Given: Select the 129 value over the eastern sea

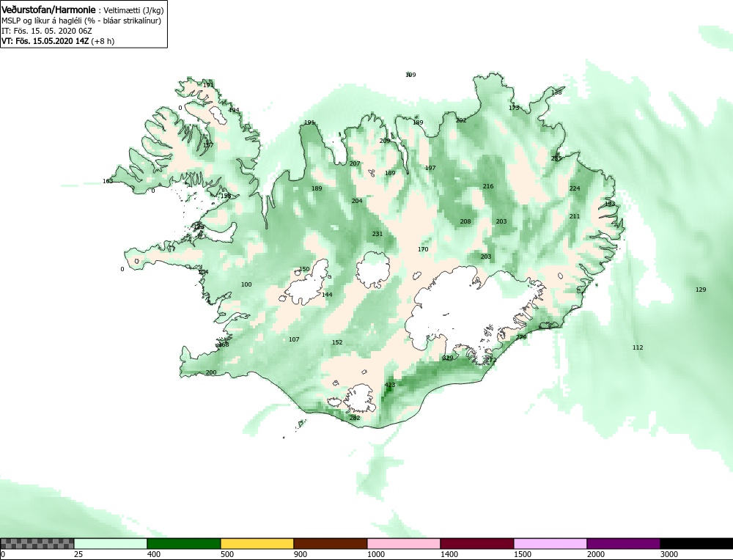Looking at the screenshot, I should point(701,290).
